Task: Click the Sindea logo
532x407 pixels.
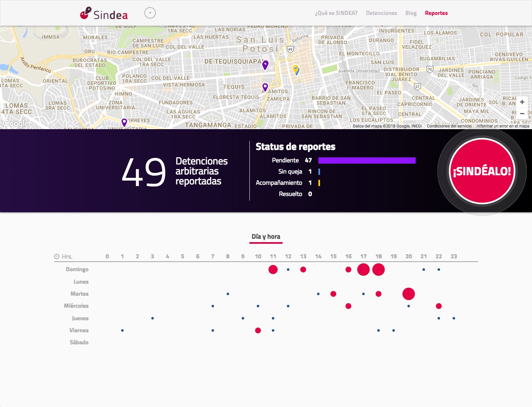Action: (x=104, y=13)
